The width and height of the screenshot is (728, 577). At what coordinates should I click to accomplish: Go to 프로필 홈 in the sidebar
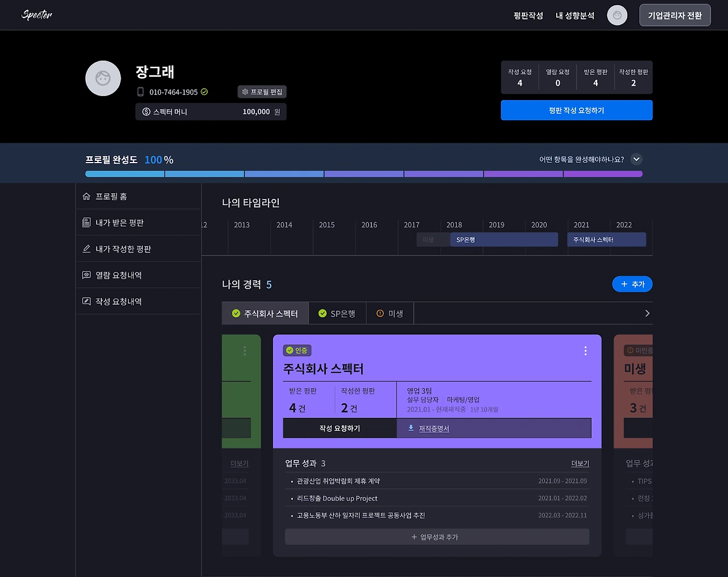pos(138,197)
